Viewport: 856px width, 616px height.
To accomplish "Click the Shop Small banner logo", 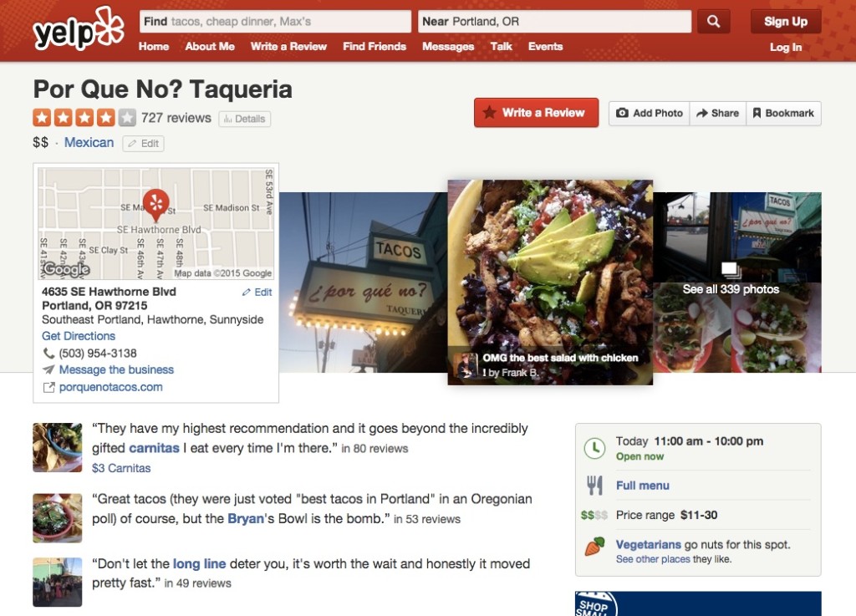I will (596, 604).
